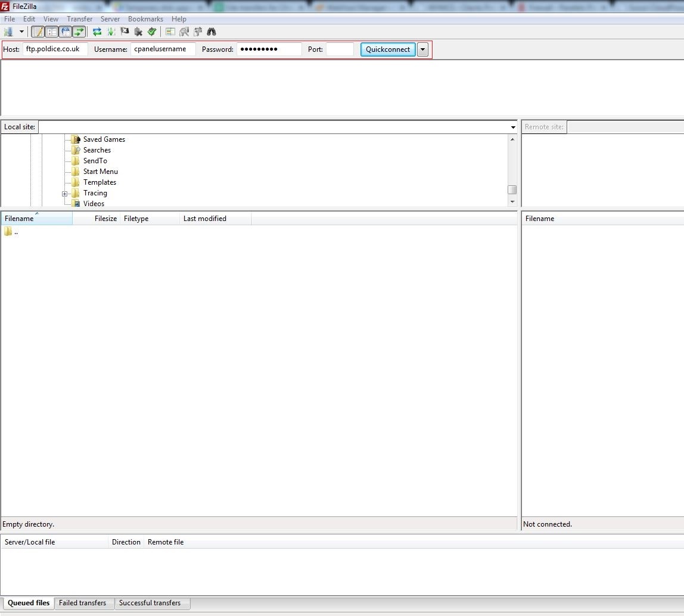Click the process queue toolbar icon

click(x=110, y=32)
